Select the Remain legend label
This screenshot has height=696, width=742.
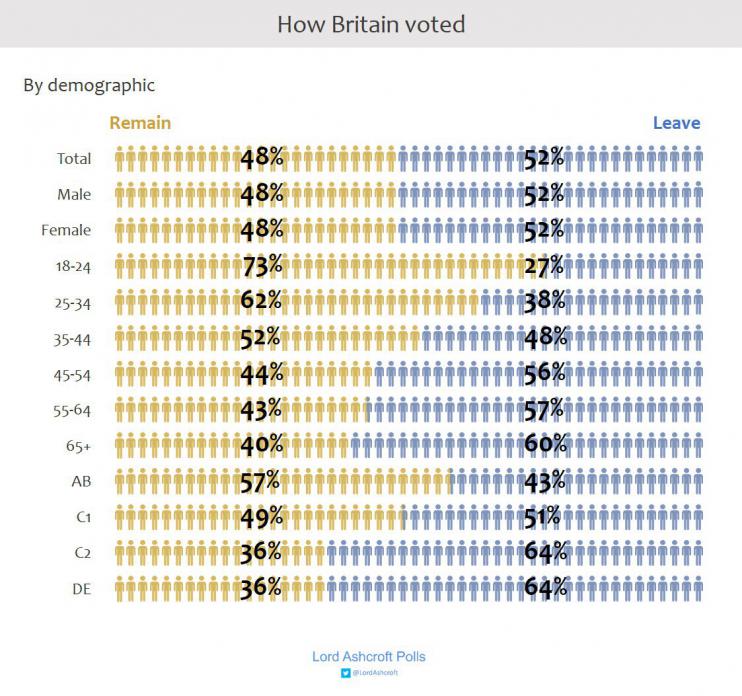(x=140, y=123)
